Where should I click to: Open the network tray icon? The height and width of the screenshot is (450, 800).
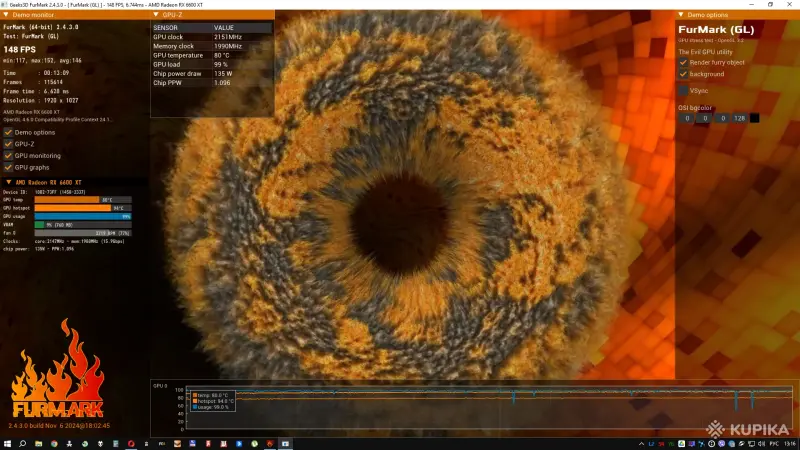(751, 444)
